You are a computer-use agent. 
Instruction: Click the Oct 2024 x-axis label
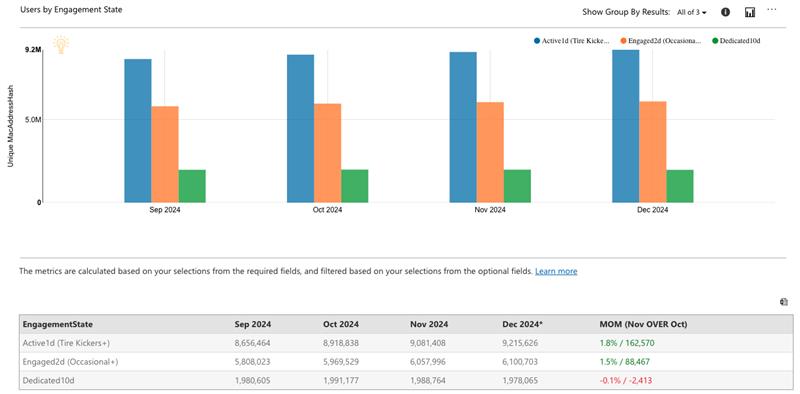(328, 210)
